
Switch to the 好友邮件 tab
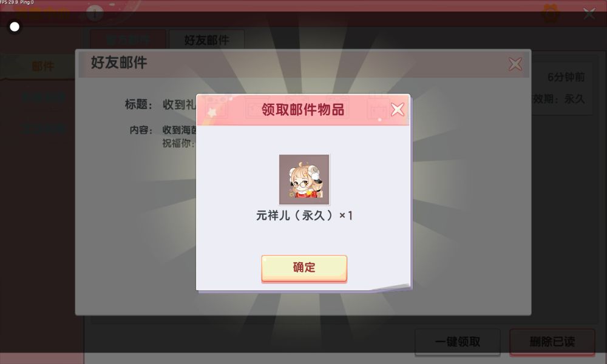[x=207, y=39]
